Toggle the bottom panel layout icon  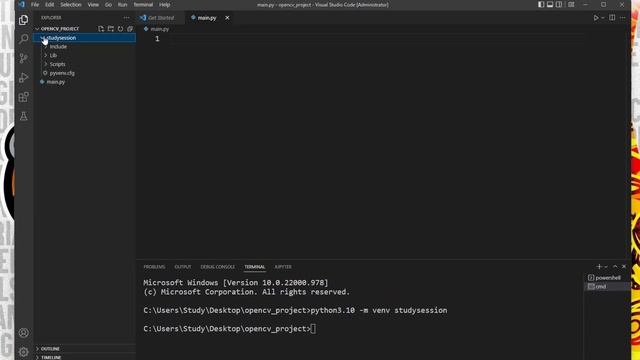coord(550,4)
